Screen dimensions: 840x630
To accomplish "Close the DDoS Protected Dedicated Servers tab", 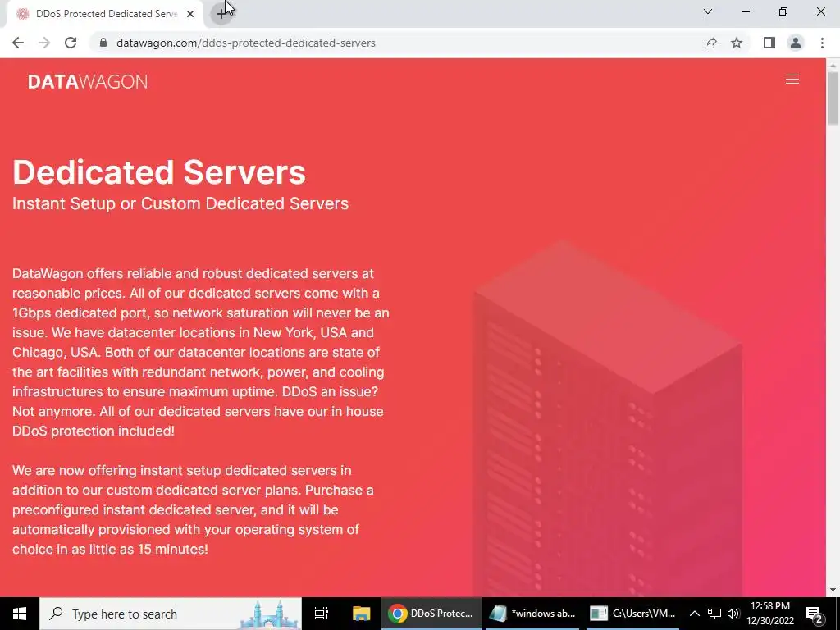I will (x=189, y=14).
